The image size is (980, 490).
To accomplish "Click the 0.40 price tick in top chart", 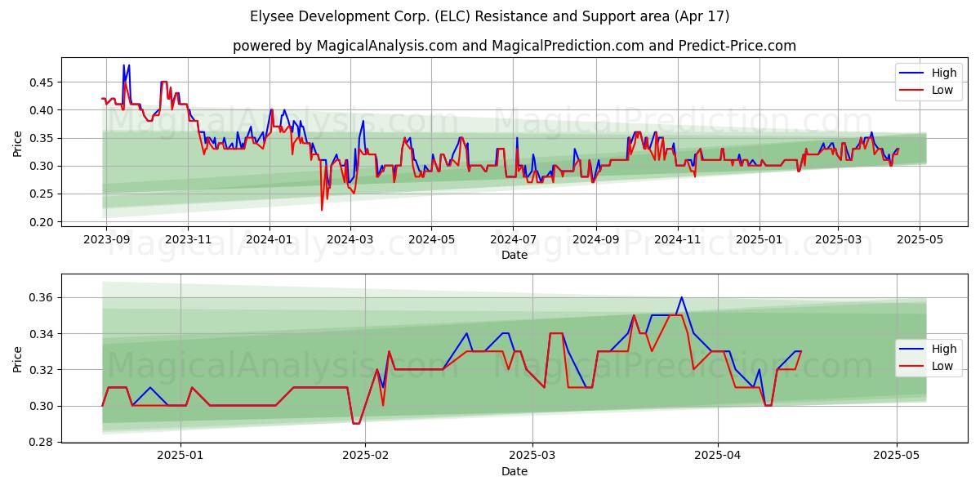I will [x=42, y=110].
